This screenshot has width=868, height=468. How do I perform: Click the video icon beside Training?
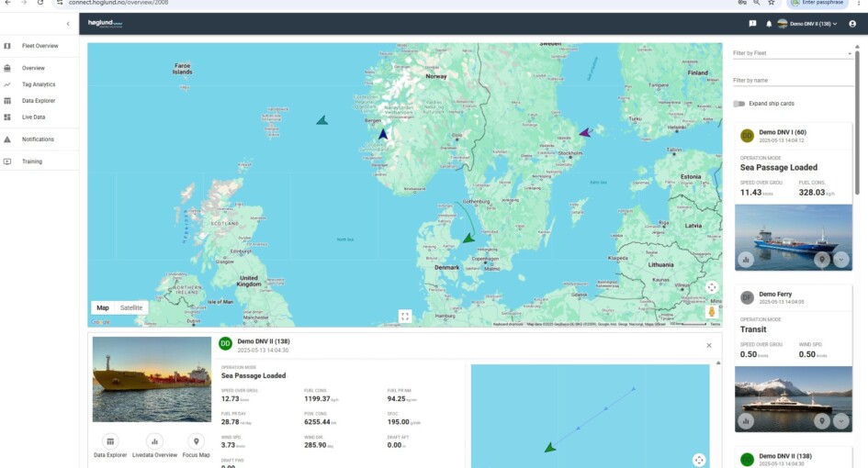7,162
